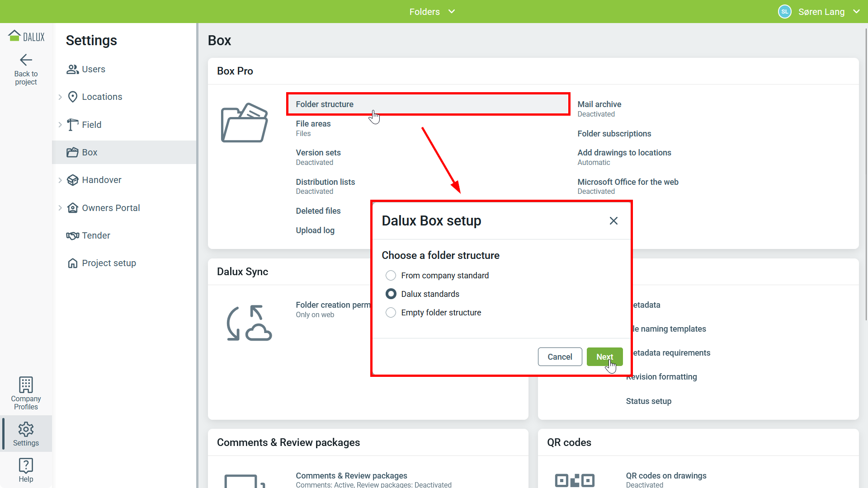This screenshot has width=868, height=488.
Task: Select Dalux standards radio option
Action: click(391, 294)
